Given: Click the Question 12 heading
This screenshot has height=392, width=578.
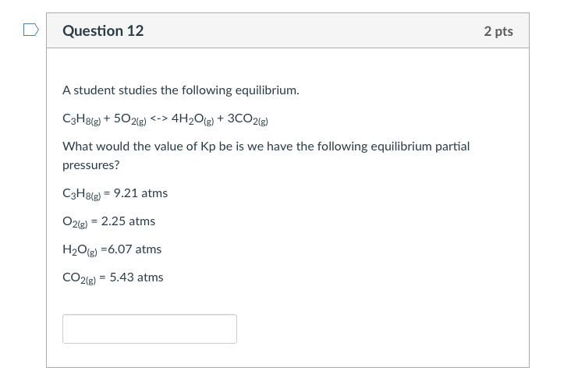Looking at the screenshot, I should (103, 31).
